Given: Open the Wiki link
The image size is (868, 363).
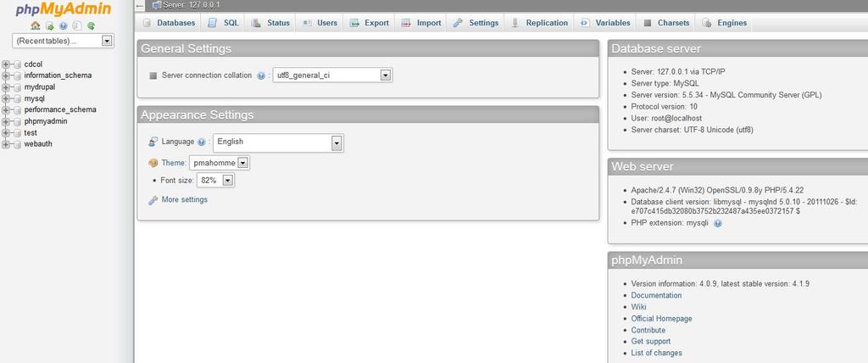Looking at the screenshot, I should [x=639, y=307].
